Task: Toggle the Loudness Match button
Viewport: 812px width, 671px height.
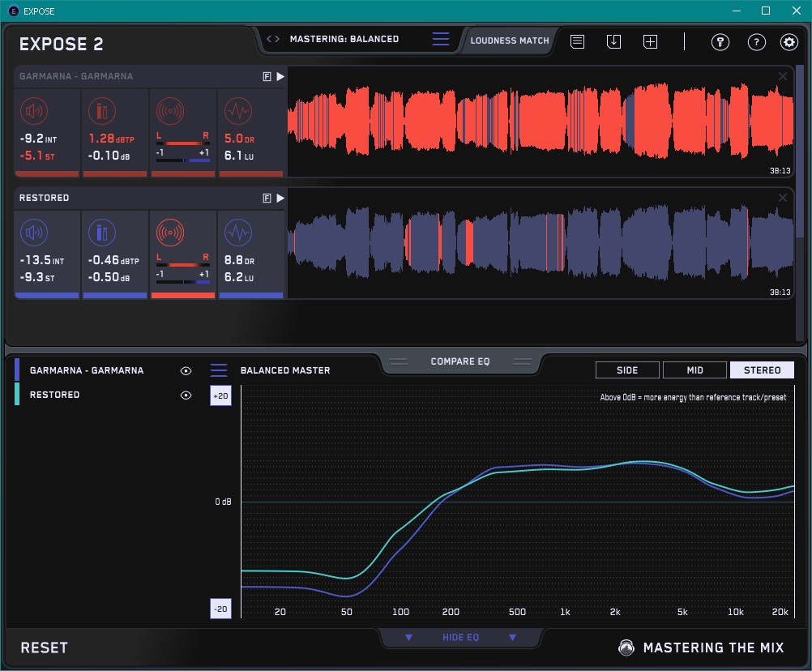Action: tap(510, 40)
